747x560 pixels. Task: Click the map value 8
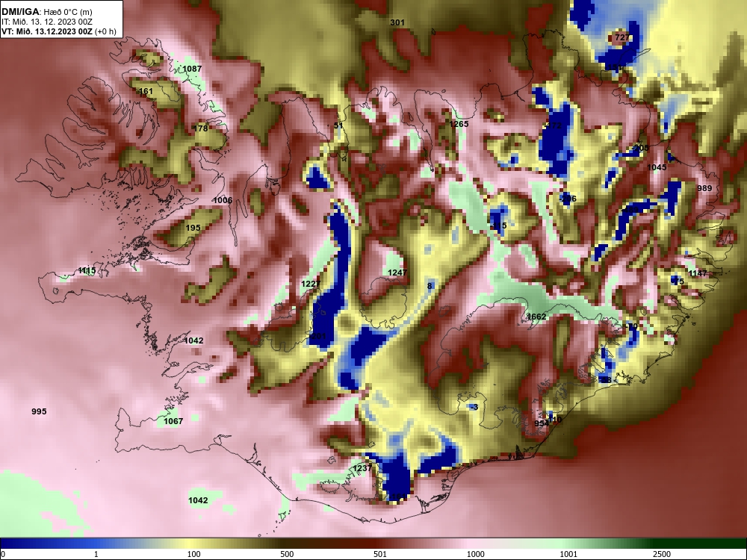tap(430, 286)
